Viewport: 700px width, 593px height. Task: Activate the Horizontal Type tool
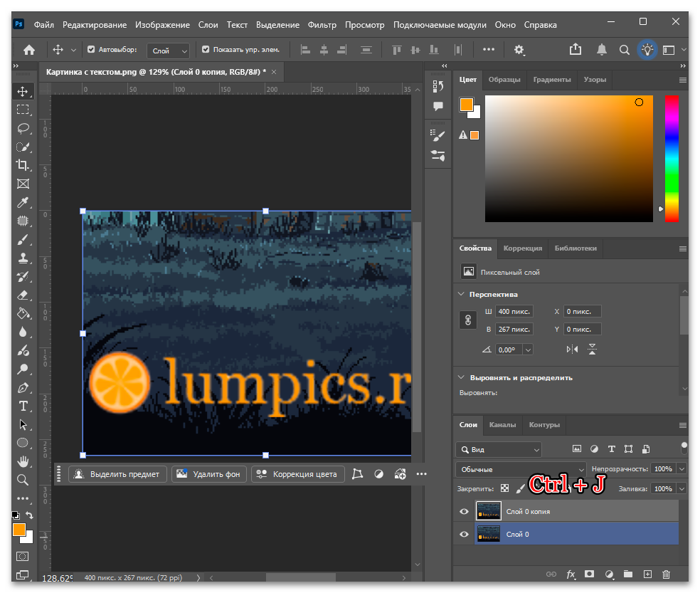23,406
